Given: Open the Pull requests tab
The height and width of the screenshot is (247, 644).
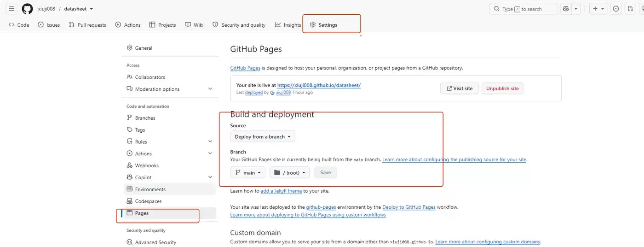Looking at the screenshot, I should pyautogui.click(x=87, y=25).
